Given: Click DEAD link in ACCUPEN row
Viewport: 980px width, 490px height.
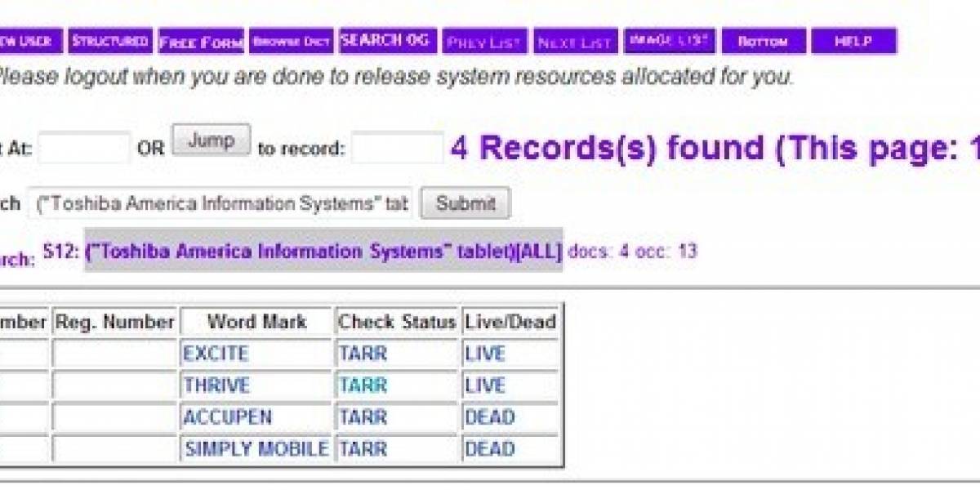Looking at the screenshot, I should pyautogui.click(x=490, y=417).
